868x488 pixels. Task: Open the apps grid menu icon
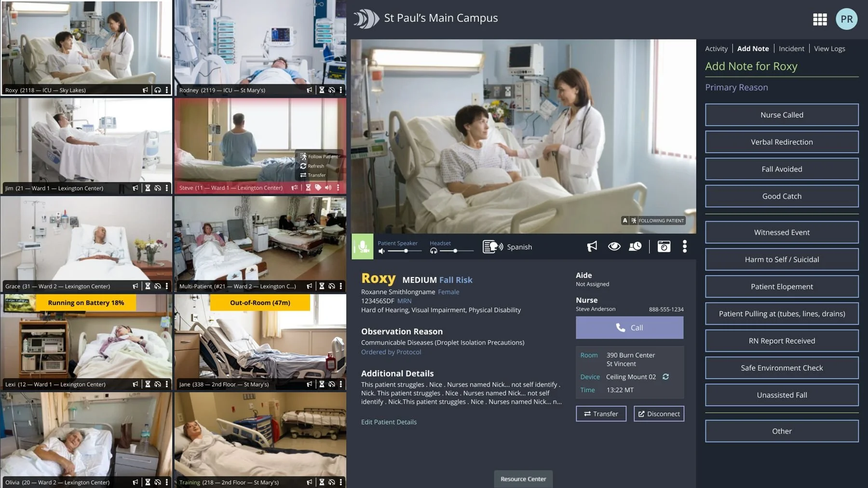coord(820,19)
